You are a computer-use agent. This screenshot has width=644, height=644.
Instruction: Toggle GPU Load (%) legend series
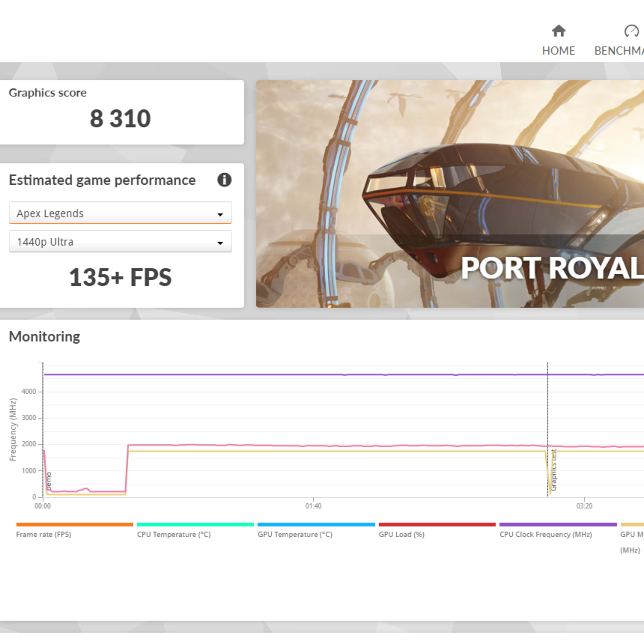401,534
